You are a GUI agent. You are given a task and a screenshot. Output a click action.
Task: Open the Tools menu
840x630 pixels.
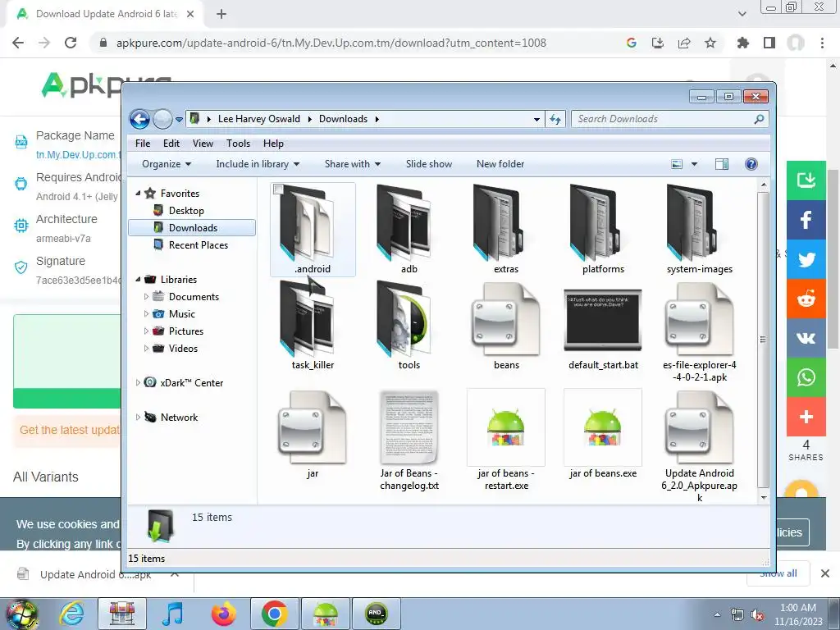tap(238, 144)
